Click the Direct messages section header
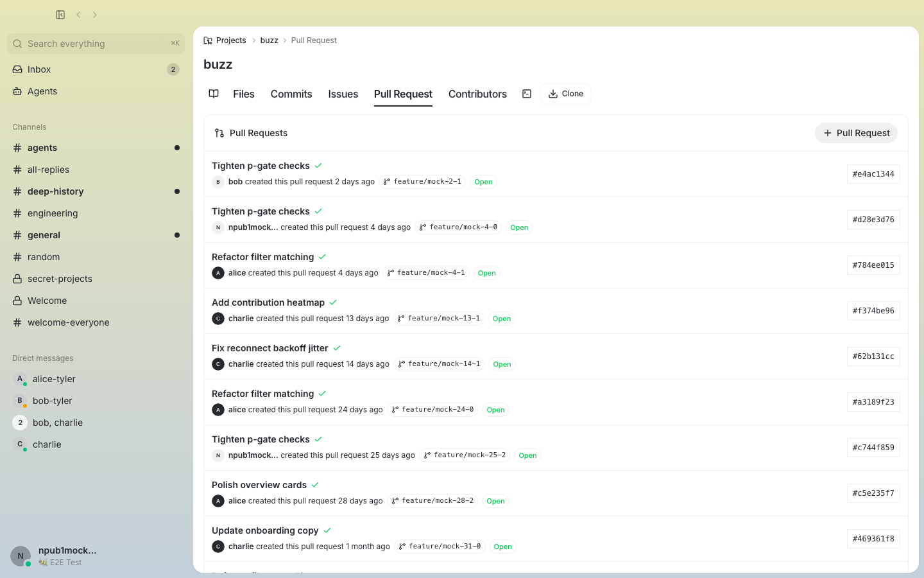924x578 pixels. [x=43, y=358]
